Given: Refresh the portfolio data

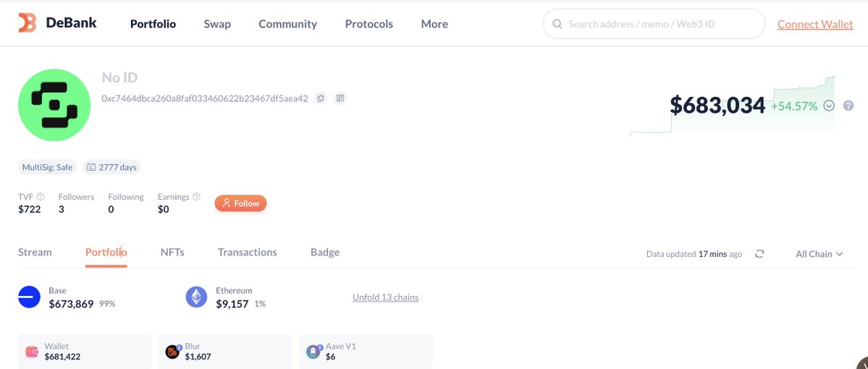Looking at the screenshot, I should [x=759, y=254].
